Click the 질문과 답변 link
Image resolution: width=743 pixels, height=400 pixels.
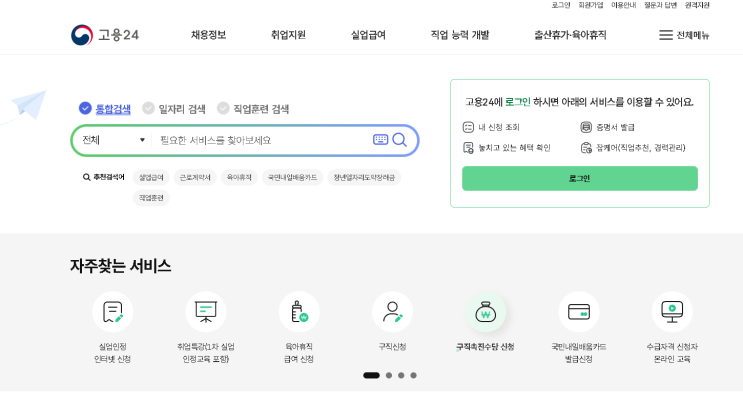661,5
